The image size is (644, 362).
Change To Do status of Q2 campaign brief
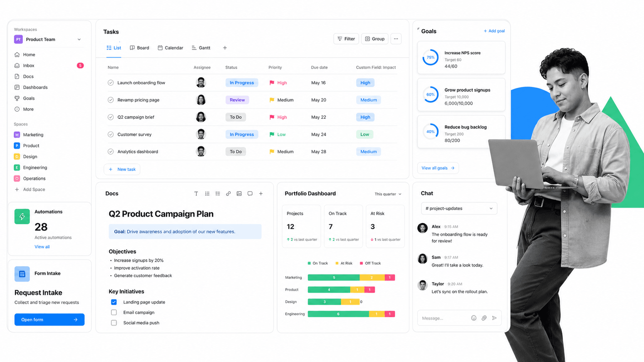236,117
